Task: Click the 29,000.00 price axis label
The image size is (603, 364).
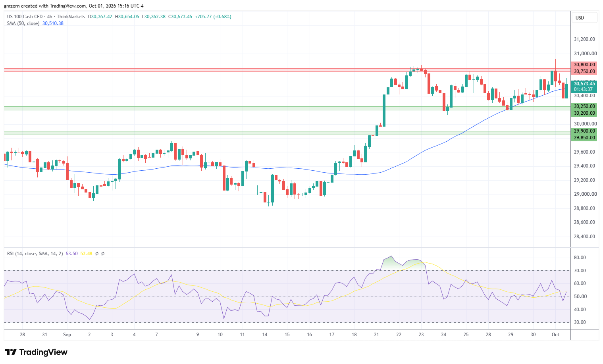Action: [x=585, y=194]
